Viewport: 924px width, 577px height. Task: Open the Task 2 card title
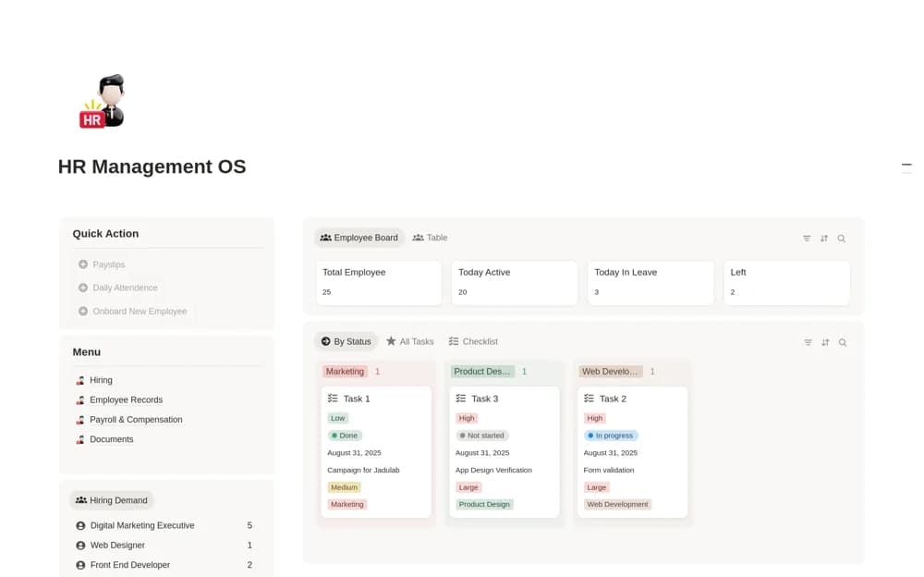[x=613, y=399]
